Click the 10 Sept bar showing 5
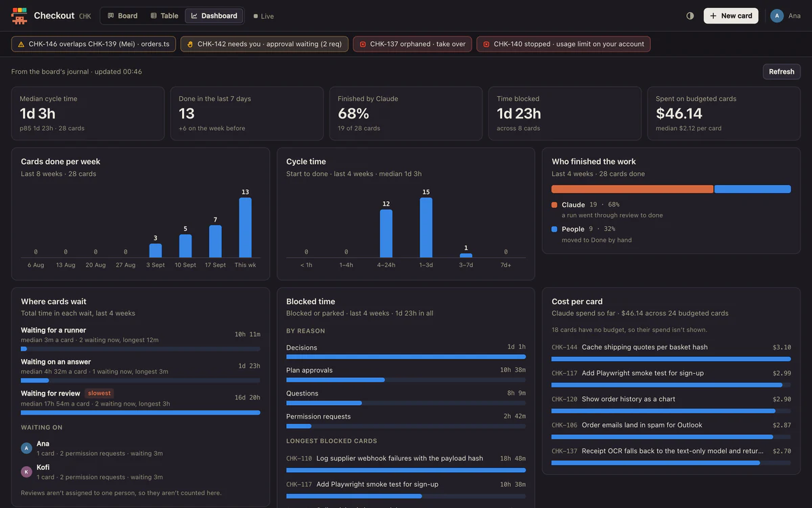This screenshot has height=508, width=812. (x=185, y=246)
